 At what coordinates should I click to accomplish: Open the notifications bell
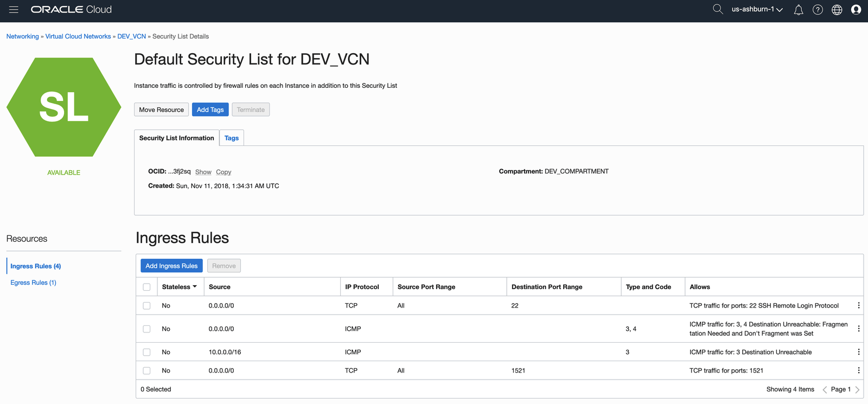[799, 10]
